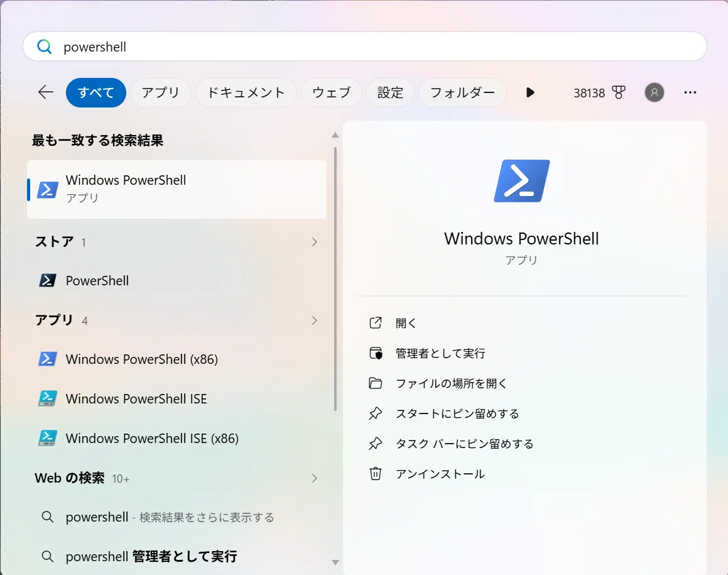Viewport: 728px width, 575px height.
Task: Open Windows PowerShell ISE (x86) result
Action: 177,438
